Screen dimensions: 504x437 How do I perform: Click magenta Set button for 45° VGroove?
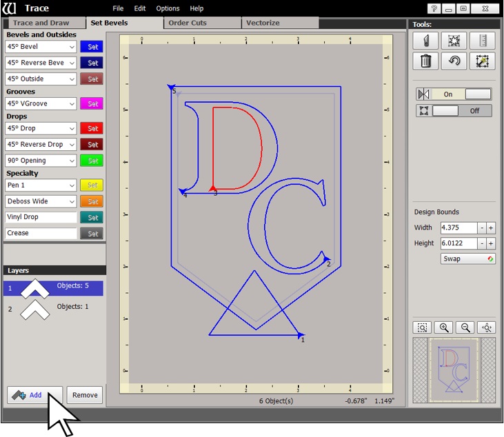tap(92, 103)
